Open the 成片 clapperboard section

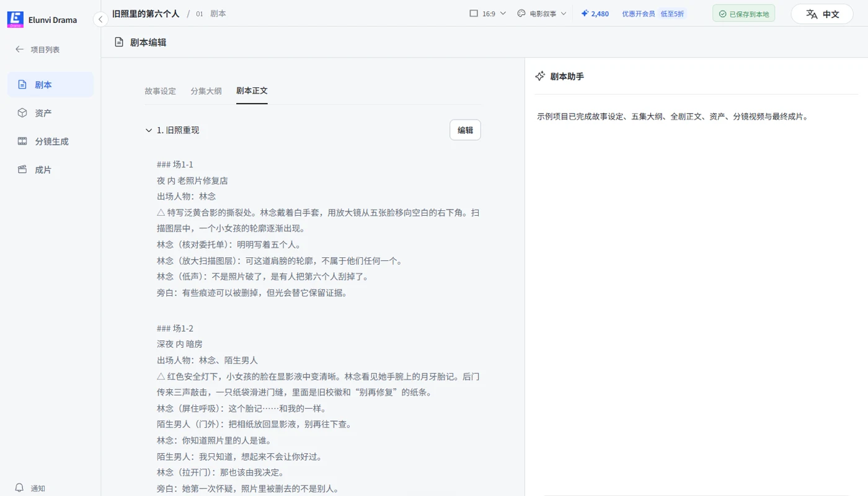point(50,169)
